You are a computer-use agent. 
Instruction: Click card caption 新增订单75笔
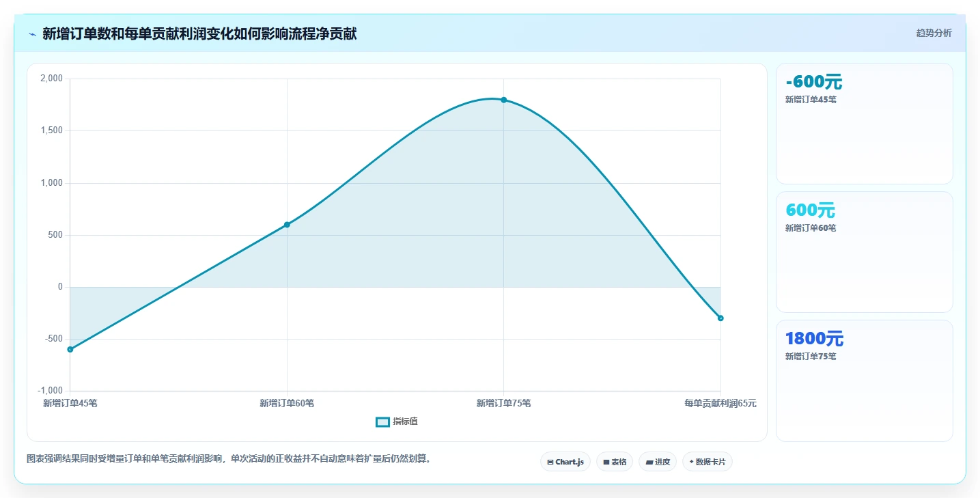(811, 357)
